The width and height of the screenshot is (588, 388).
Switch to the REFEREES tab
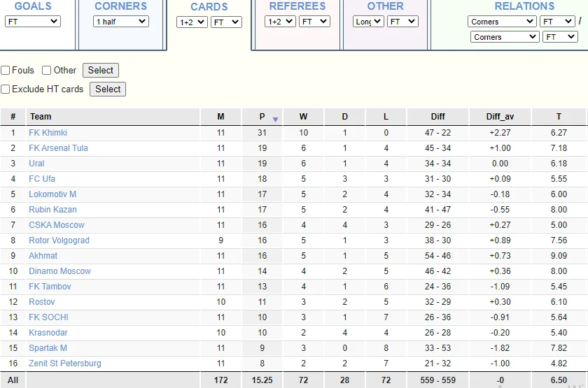point(297,6)
